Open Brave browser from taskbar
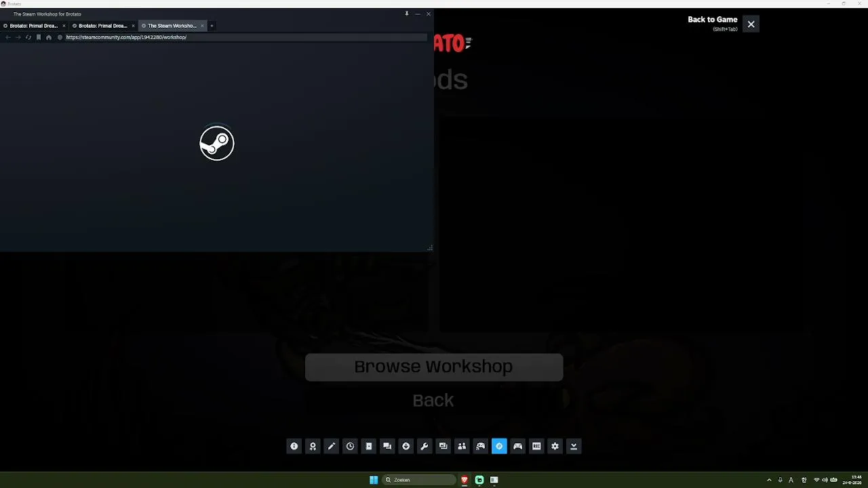The image size is (868, 488). click(465, 480)
